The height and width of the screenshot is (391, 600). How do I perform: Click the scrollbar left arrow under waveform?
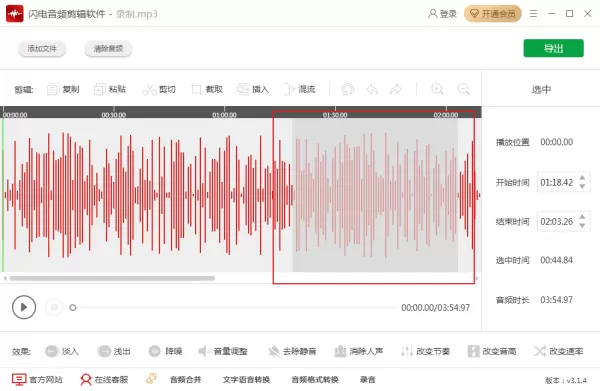pos(5,278)
